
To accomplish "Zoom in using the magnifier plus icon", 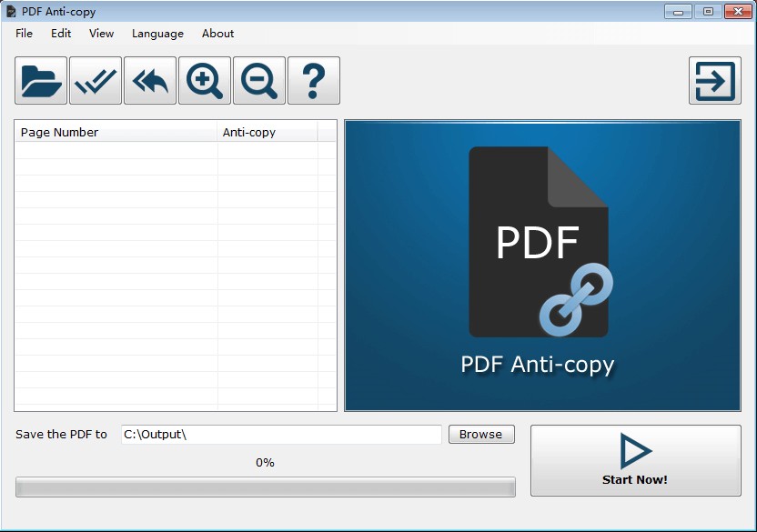I will 204,80.
